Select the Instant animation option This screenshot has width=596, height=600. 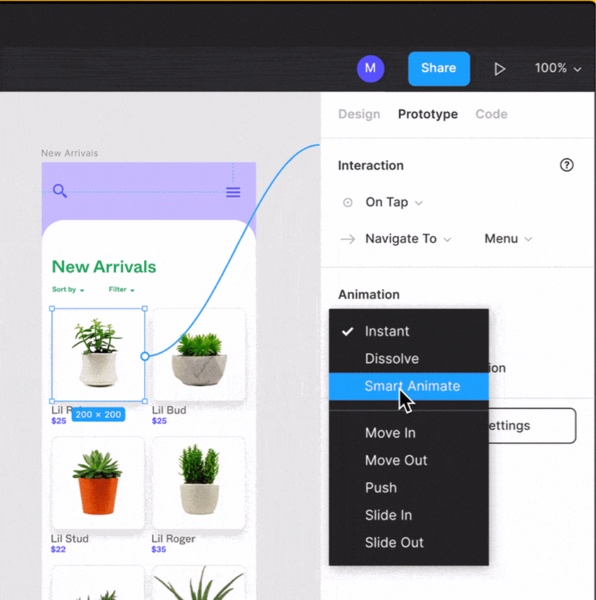point(409,331)
